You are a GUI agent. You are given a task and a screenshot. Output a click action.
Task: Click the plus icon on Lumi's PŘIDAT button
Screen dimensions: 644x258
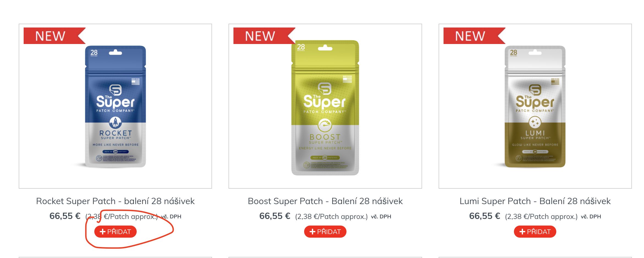pos(522,232)
